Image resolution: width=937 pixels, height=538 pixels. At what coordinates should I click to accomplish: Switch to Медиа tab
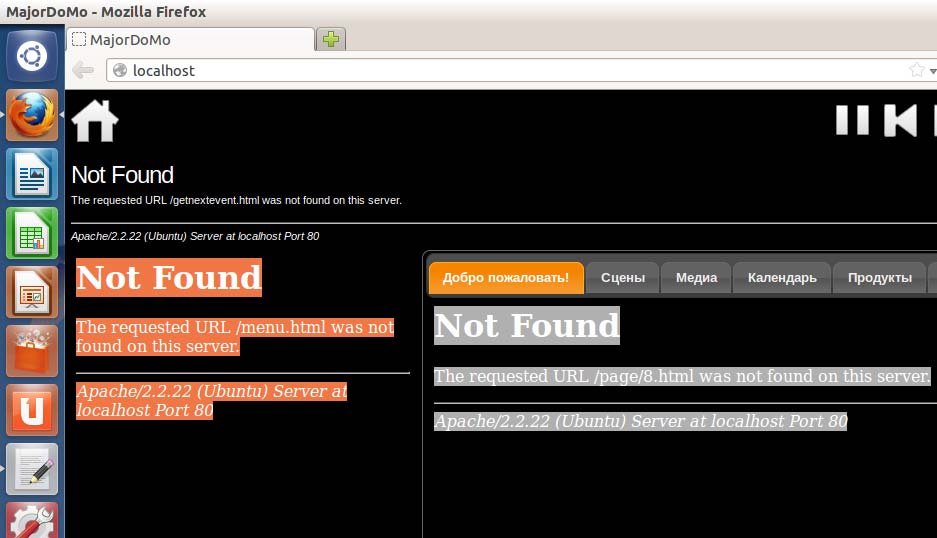[696, 278]
